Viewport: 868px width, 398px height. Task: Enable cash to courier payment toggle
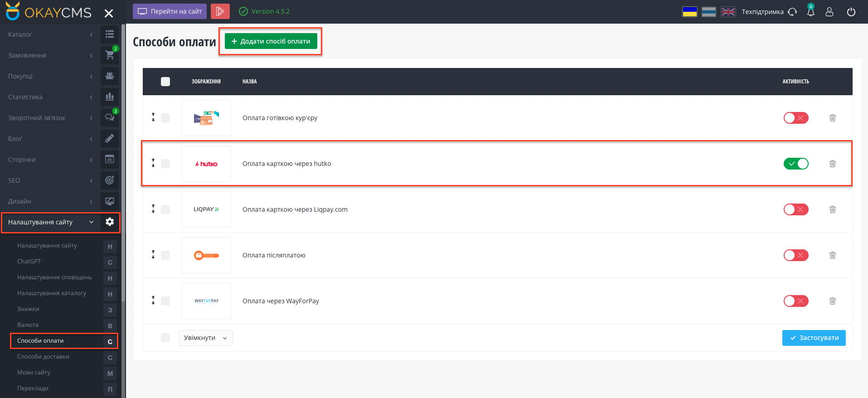click(795, 118)
